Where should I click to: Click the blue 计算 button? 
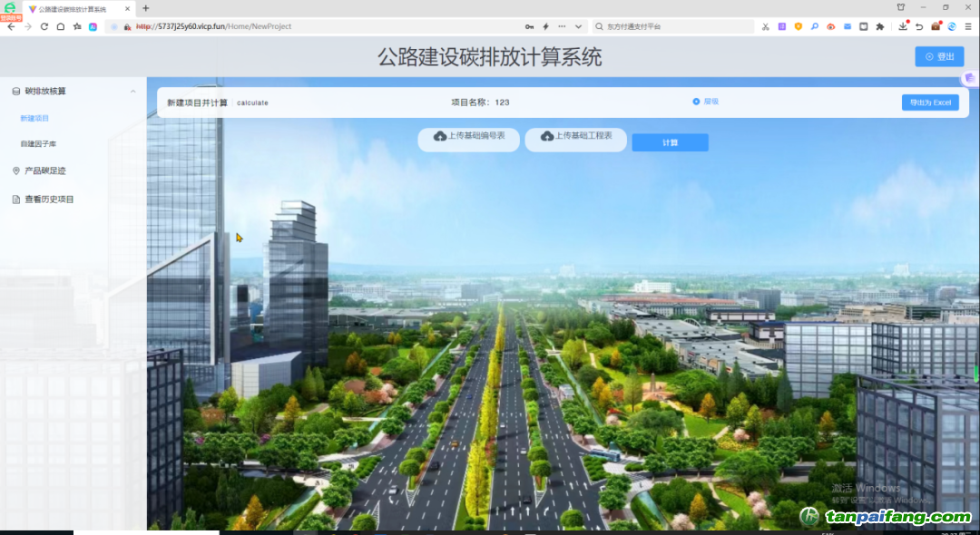(670, 142)
